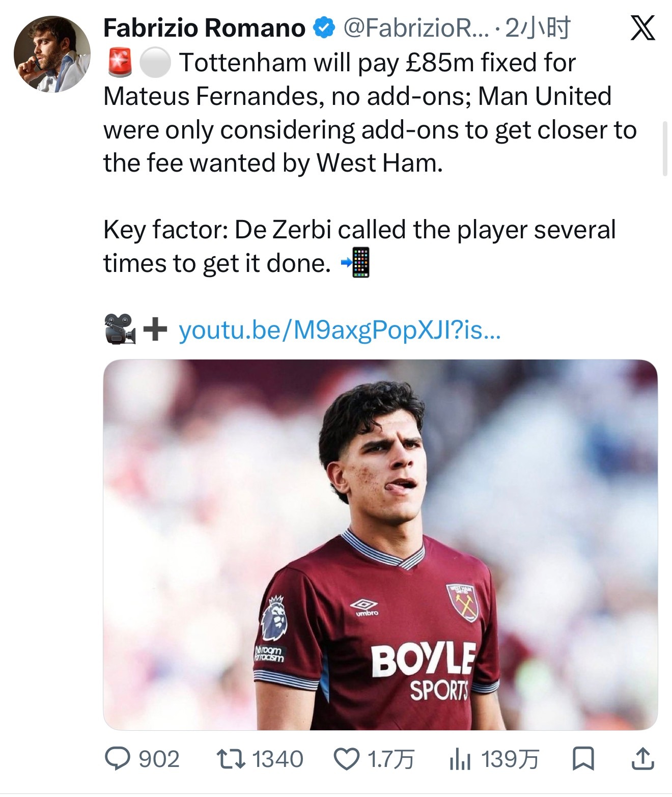Image resolution: width=672 pixels, height=797 pixels.
Task: Like the tweet via the heart icon
Action: pyautogui.click(x=347, y=759)
